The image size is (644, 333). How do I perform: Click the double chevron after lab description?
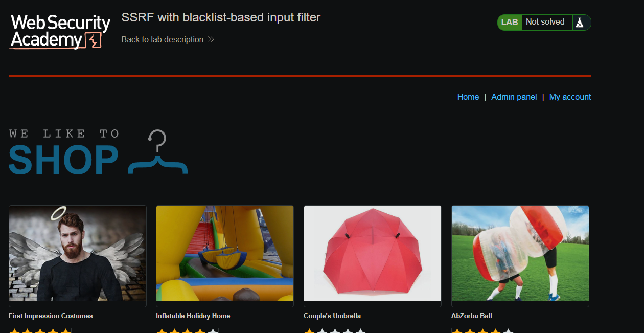(x=211, y=40)
